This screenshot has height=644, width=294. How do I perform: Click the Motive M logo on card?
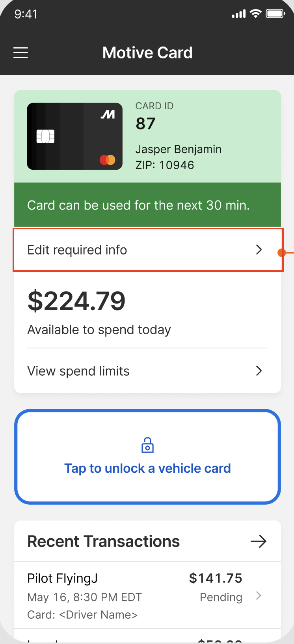pyautogui.click(x=108, y=114)
